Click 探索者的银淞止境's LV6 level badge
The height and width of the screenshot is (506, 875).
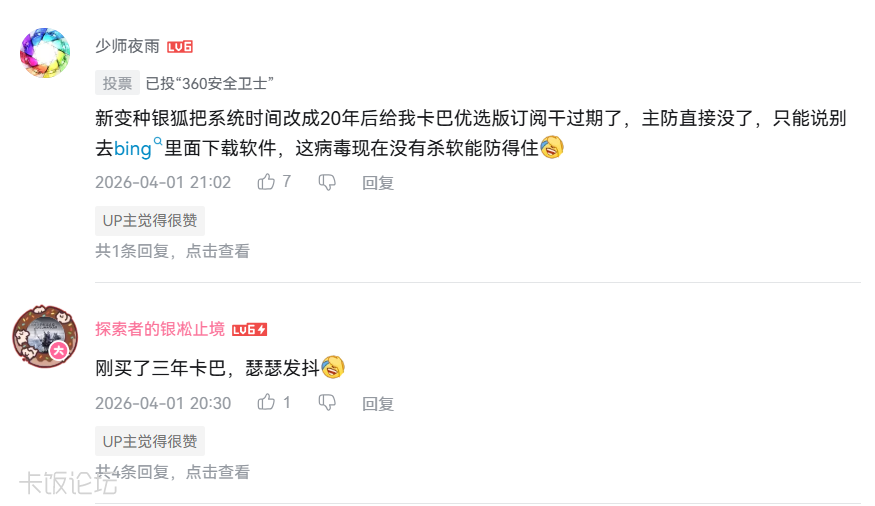click(249, 330)
